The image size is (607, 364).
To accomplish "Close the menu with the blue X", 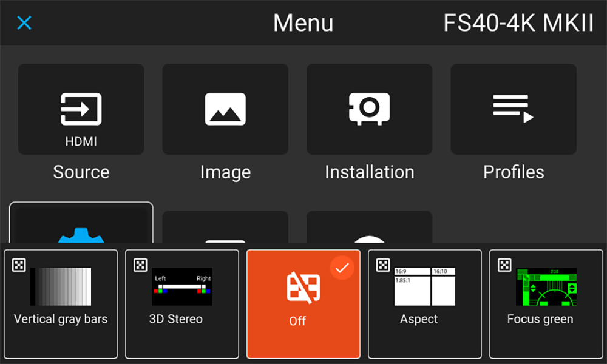I will 24,23.
